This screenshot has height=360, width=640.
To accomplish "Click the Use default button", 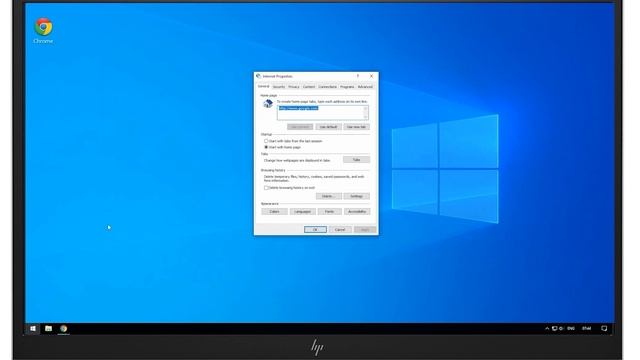I will [x=328, y=127].
